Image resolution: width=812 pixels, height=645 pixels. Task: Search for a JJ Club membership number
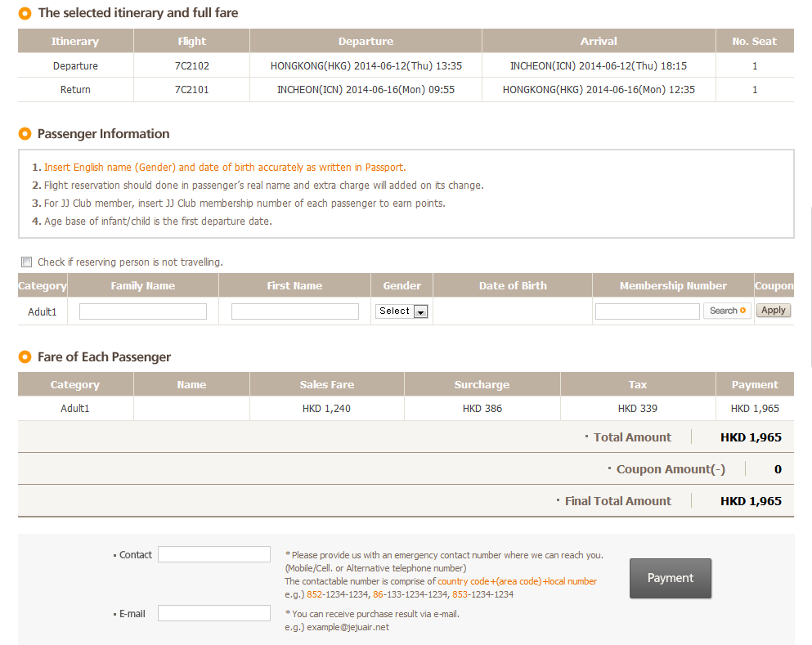[x=727, y=311]
